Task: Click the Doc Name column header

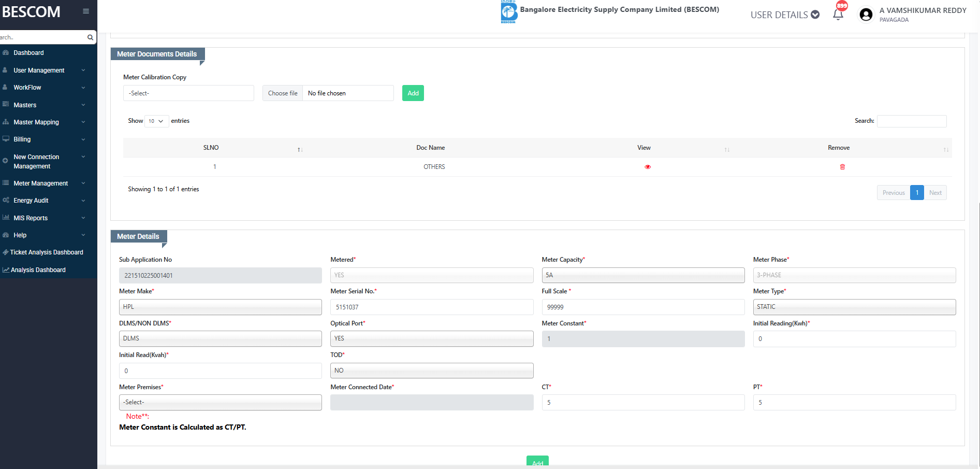Action: (x=431, y=148)
